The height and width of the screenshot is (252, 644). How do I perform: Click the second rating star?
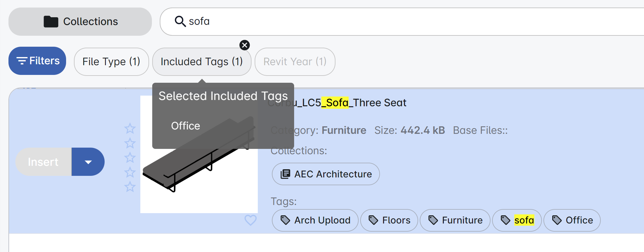tap(130, 143)
